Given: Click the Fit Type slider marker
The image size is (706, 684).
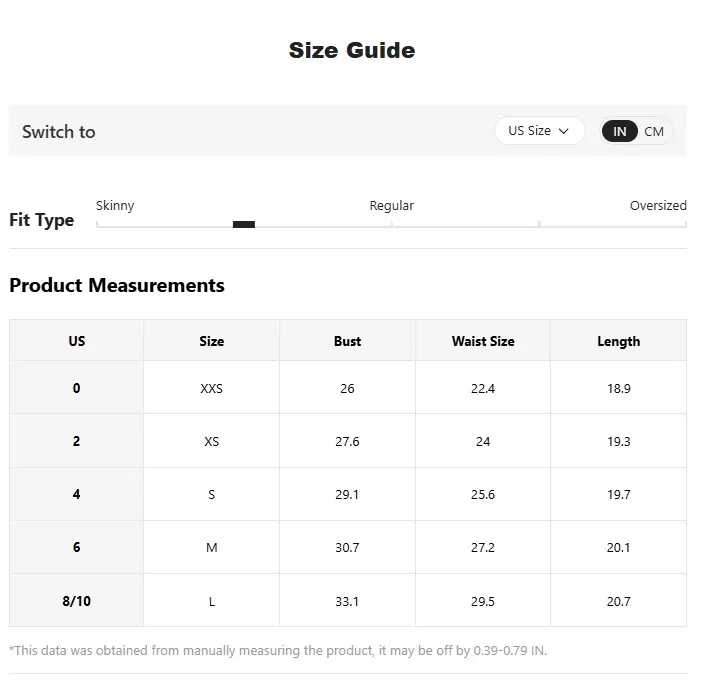Looking at the screenshot, I should click(243, 224).
